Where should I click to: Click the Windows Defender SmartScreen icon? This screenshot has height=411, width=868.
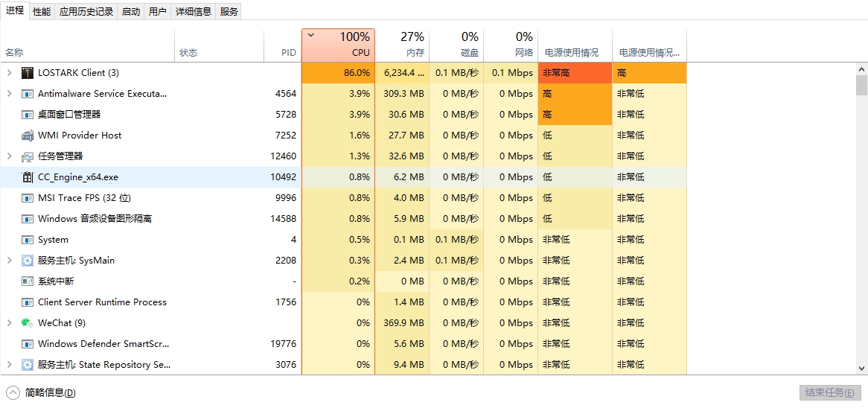[x=28, y=344]
